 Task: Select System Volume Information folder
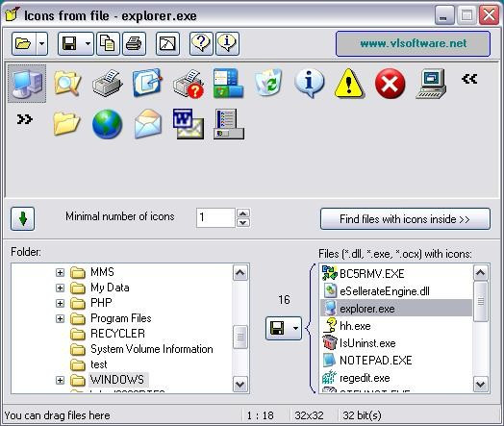pos(152,349)
